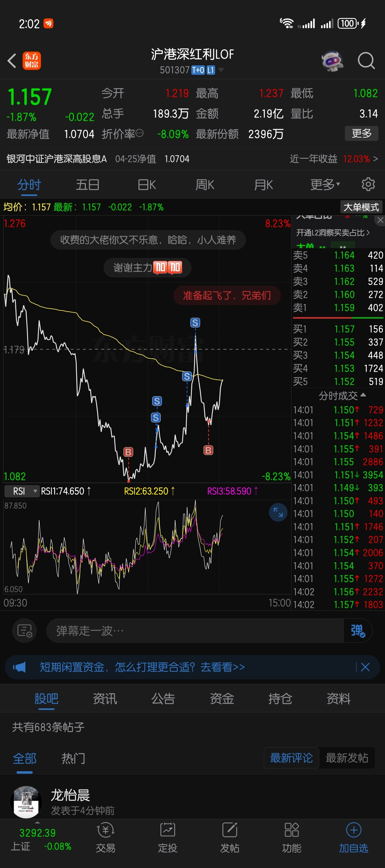This screenshot has height=868, width=385.
Task: Open the 更多 chart period dropdown
Action: [325, 184]
